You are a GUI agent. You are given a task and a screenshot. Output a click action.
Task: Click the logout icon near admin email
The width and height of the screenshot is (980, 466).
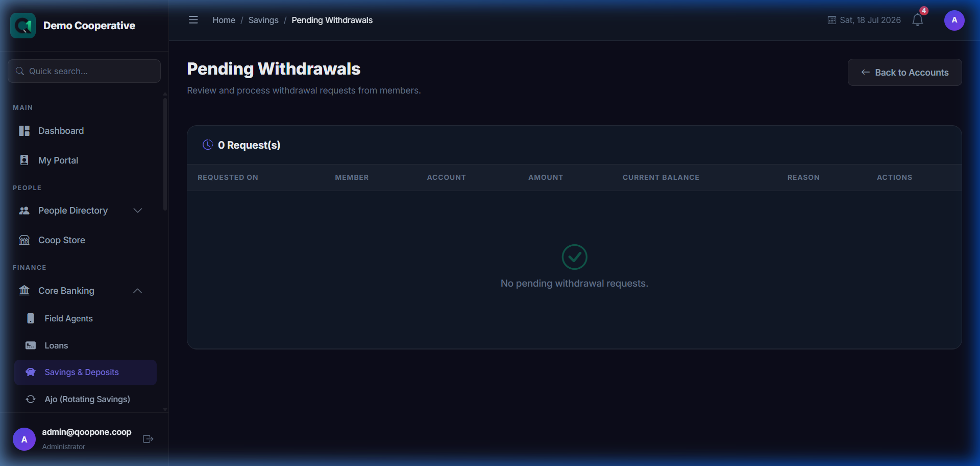pyautogui.click(x=148, y=439)
